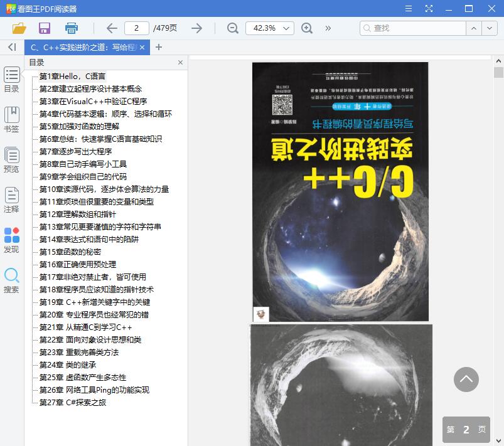This screenshot has height=446, width=504.
Task: Select 第4章代码基本逻辑 outline entry
Action: click(x=105, y=114)
